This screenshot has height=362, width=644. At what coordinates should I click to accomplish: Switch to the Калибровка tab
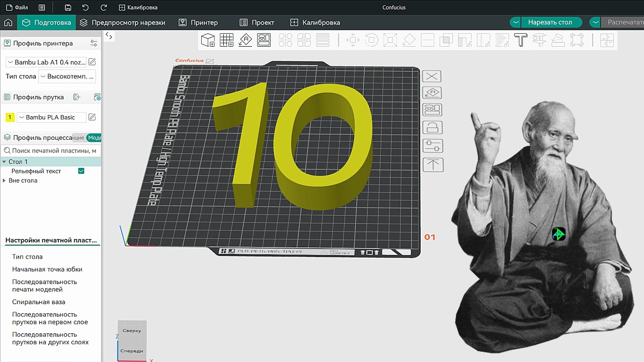[x=315, y=23]
